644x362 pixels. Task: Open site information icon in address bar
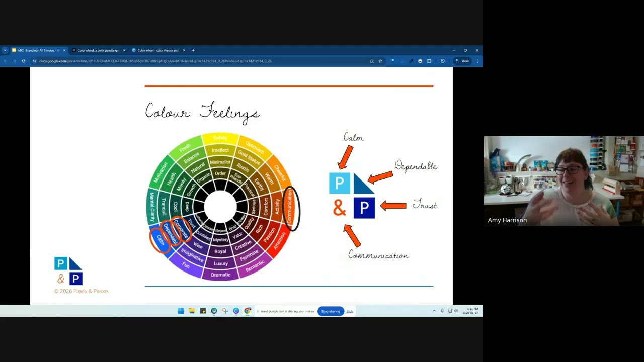[35, 61]
